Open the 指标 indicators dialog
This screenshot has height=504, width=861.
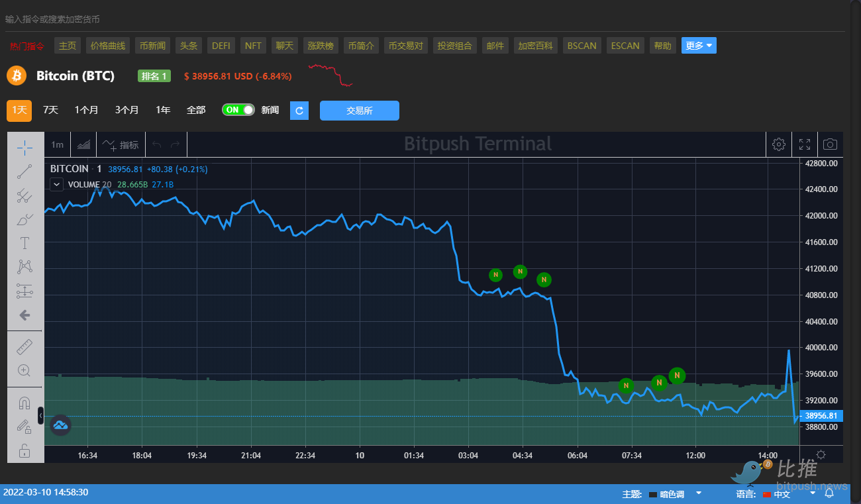[121, 144]
